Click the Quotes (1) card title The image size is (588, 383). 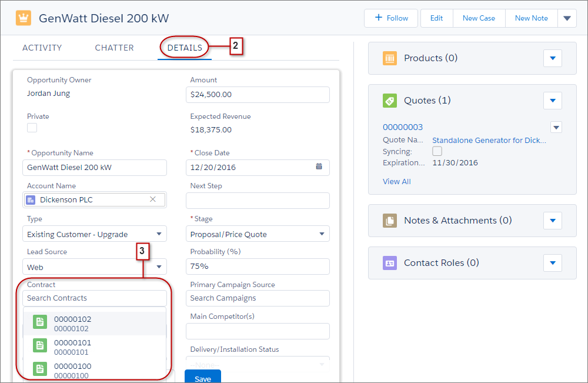(427, 101)
